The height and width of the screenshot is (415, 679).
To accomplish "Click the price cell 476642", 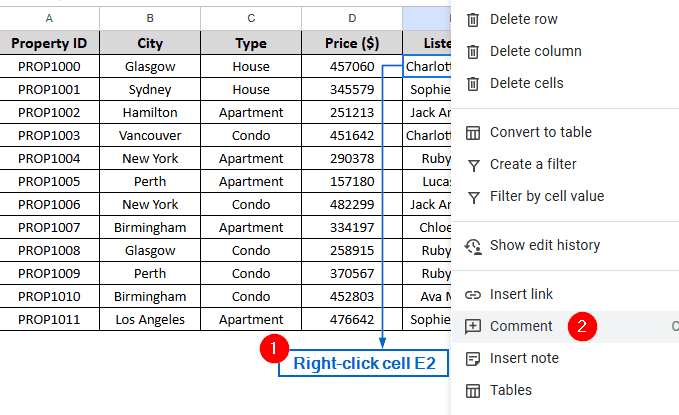I will click(352, 319).
